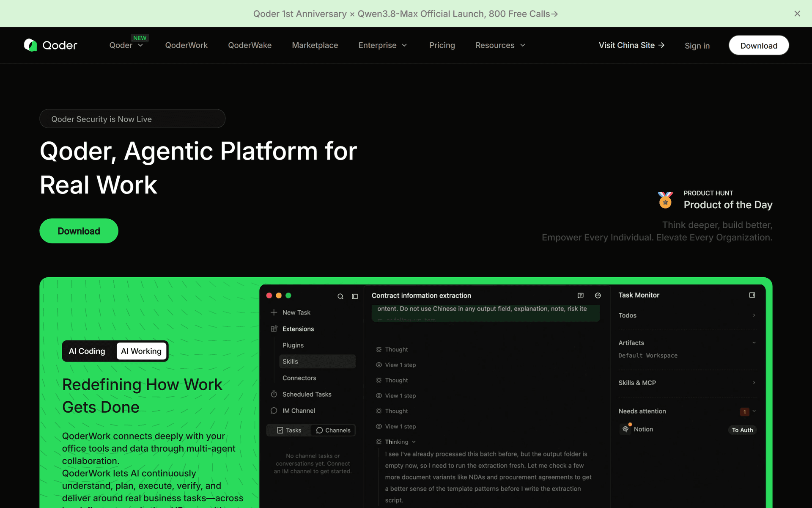Open Plugins in the Extensions list

click(x=293, y=345)
